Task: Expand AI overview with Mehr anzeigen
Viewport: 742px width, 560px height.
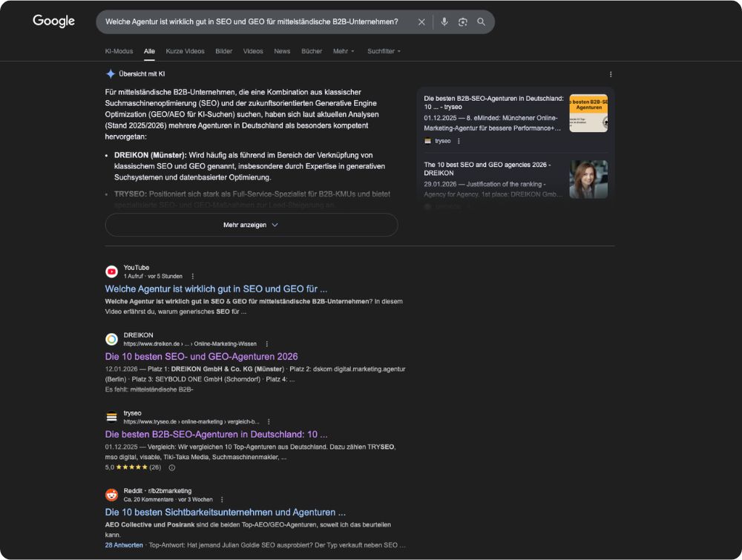Action: click(252, 225)
